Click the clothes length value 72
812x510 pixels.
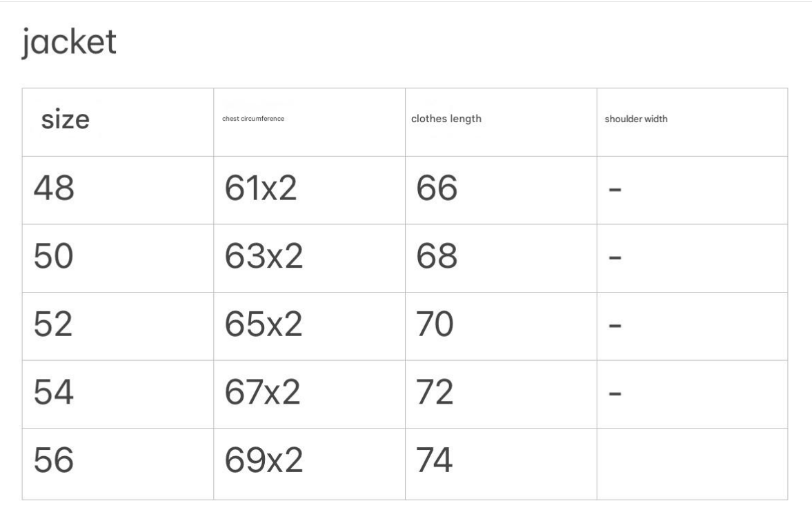click(435, 393)
